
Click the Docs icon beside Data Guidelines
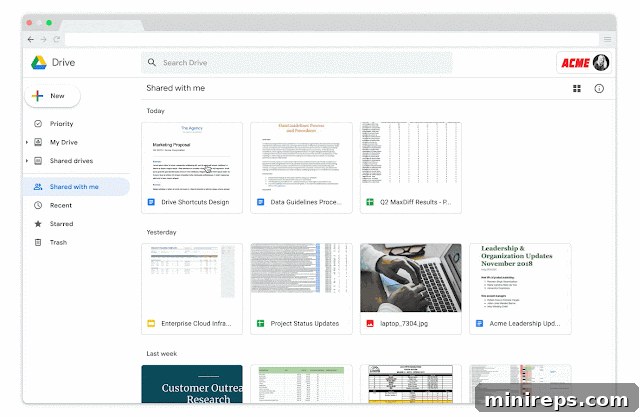click(x=260, y=202)
